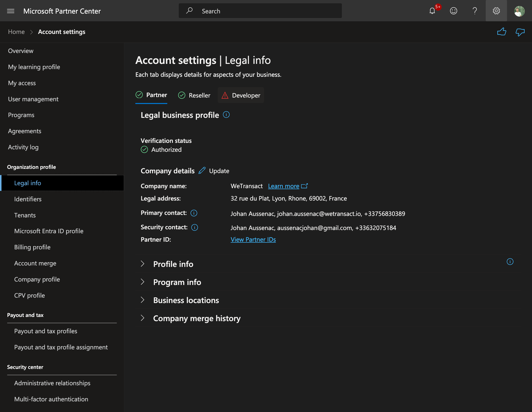Screen dimensions: 532x412
Task: Open Overview in sidebar
Action: pyautogui.click(x=21, y=51)
